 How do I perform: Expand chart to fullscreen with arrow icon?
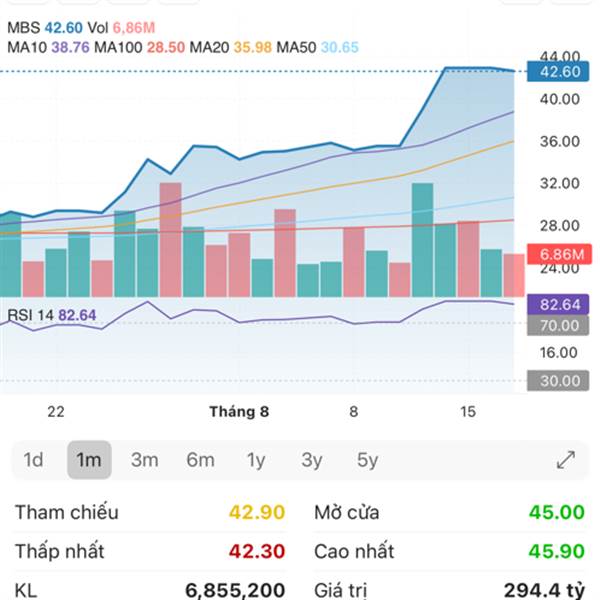tap(566, 460)
